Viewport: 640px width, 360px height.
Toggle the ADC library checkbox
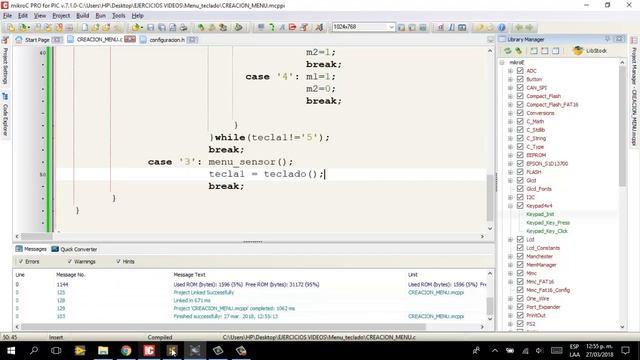(x=520, y=71)
